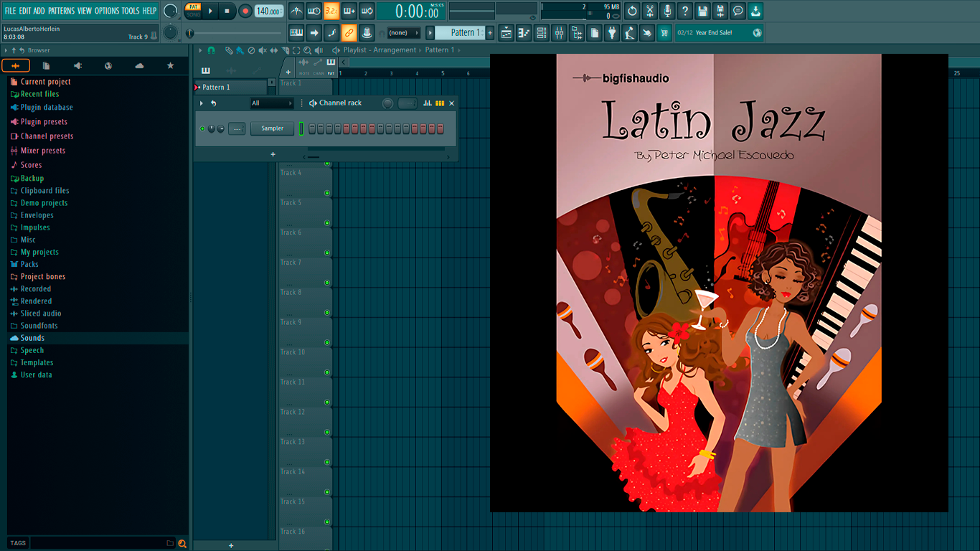This screenshot has width=980, height=551.
Task: Open the Mixer window icon
Action: (x=559, y=32)
